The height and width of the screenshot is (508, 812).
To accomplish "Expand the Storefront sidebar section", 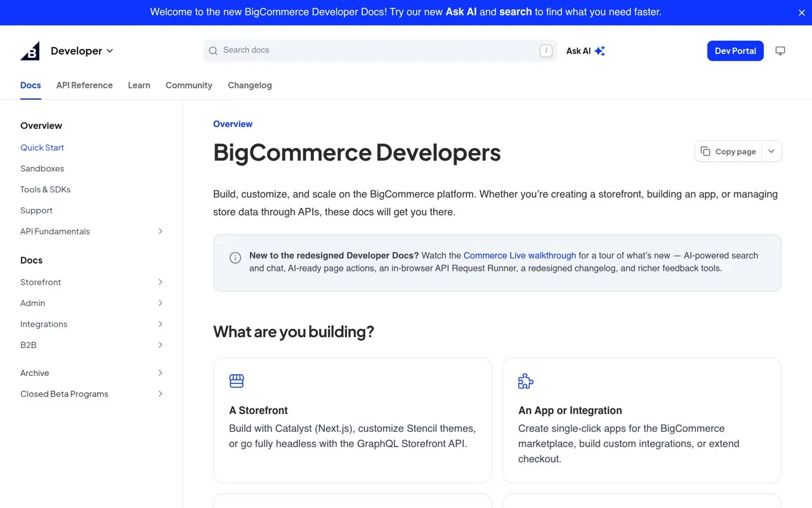I will (160, 282).
